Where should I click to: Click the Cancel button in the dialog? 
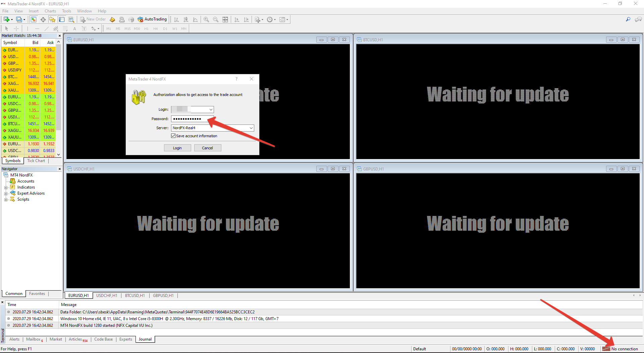[x=208, y=148]
